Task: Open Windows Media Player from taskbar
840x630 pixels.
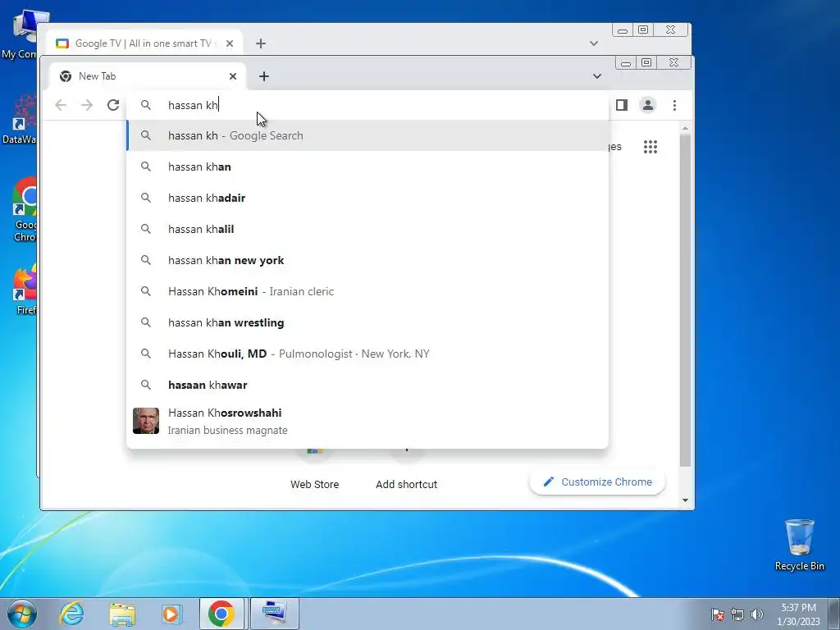Action: pos(171,614)
